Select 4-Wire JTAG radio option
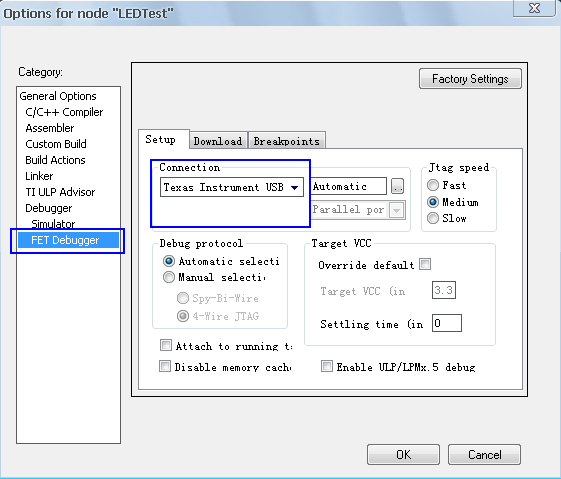 (x=183, y=316)
